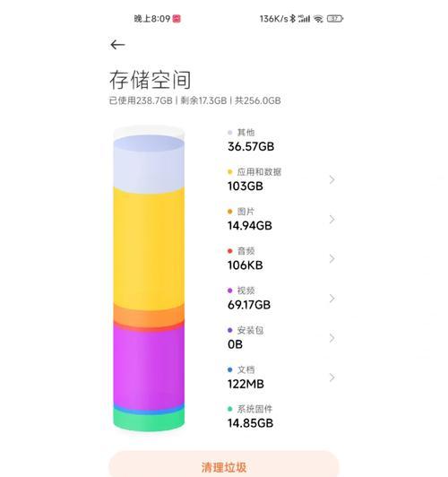Expand the 应用和数据 chevron
The width and height of the screenshot is (448, 477).
[332, 180]
